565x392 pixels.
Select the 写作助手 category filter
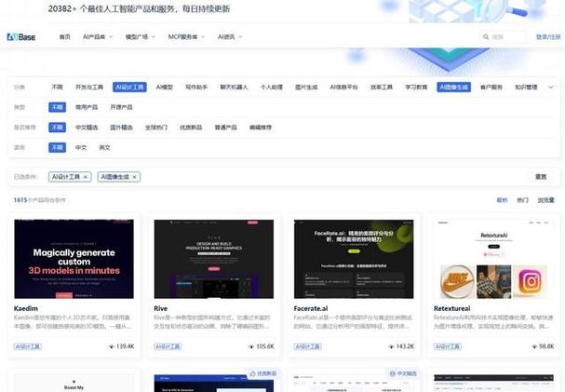tap(196, 88)
